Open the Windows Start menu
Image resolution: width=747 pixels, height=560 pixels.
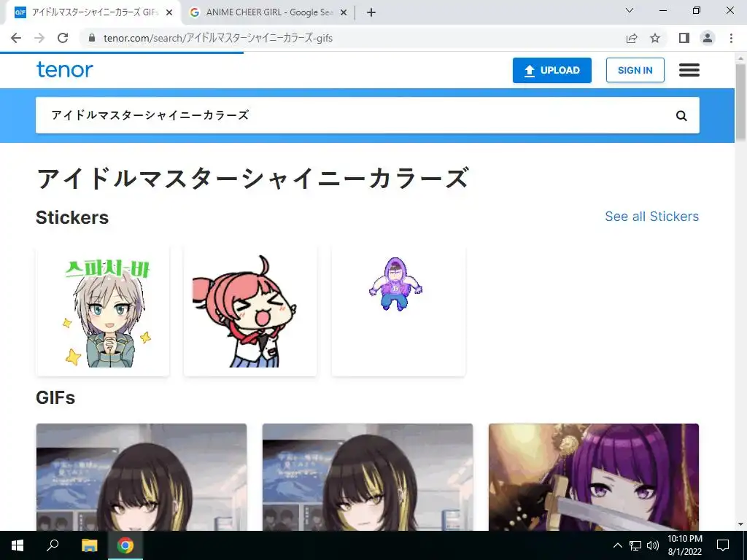[18, 545]
